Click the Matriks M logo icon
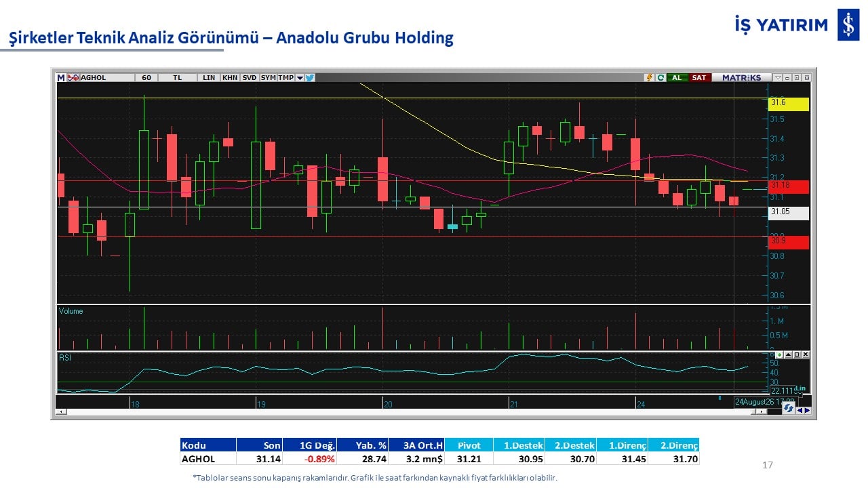 60,77
